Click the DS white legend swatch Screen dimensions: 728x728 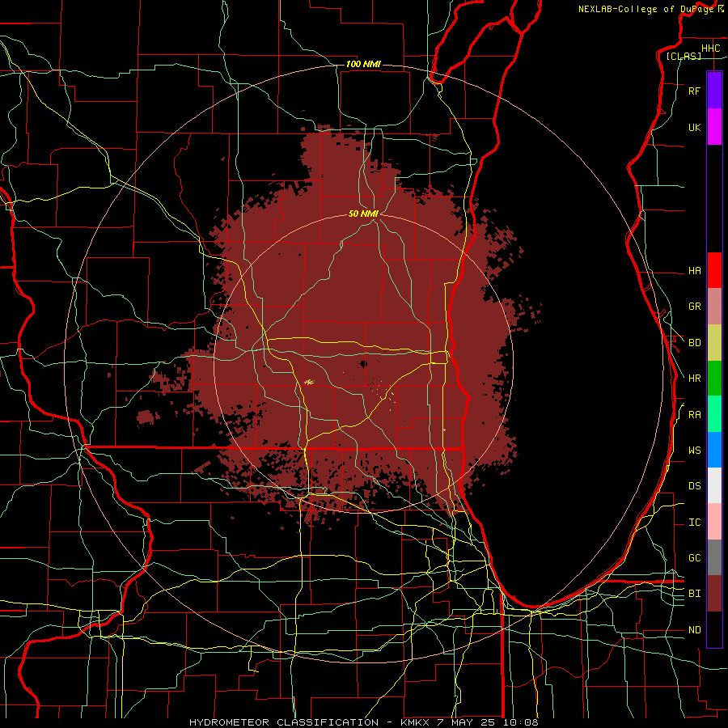click(x=714, y=485)
